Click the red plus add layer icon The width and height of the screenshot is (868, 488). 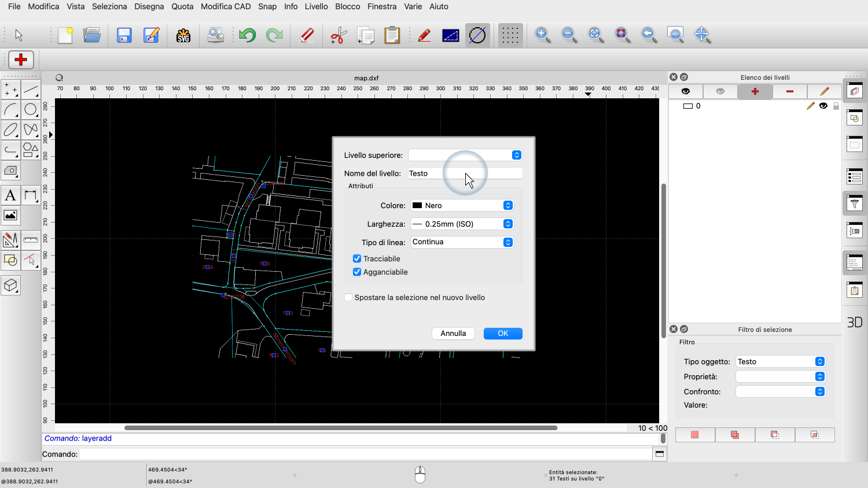pyautogui.click(x=755, y=91)
